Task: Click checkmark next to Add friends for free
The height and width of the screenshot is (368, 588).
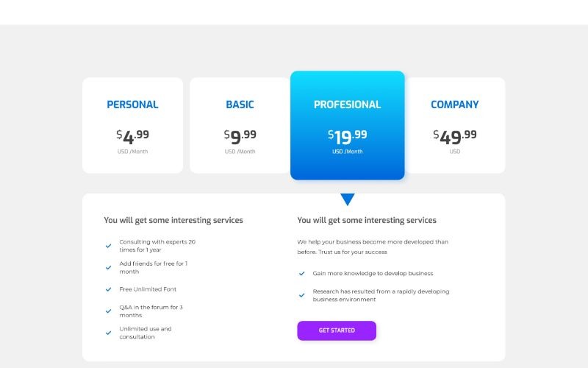Action: 109,267
